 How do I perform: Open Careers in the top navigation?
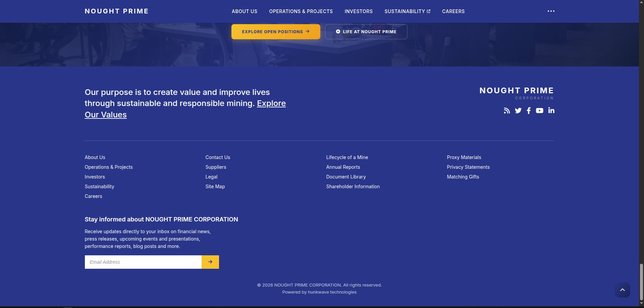point(453,11)
